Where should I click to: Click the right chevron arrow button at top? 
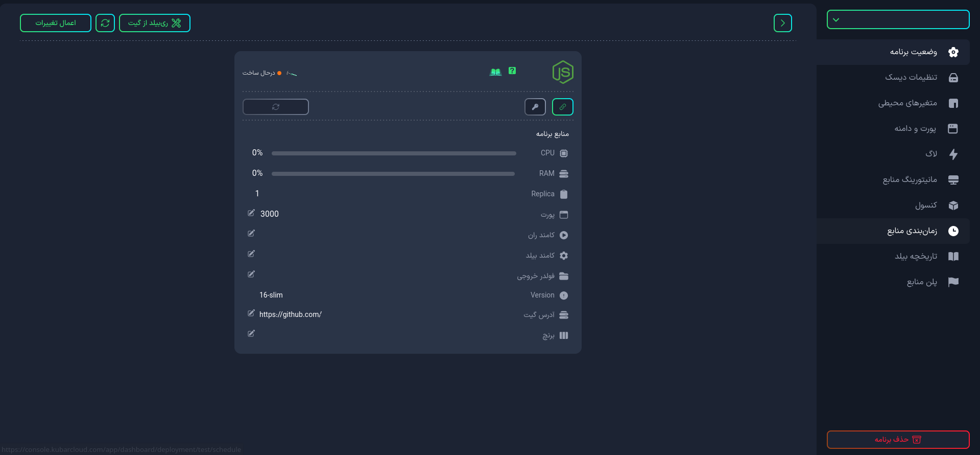pyautogui.click(x=783, y=23)
